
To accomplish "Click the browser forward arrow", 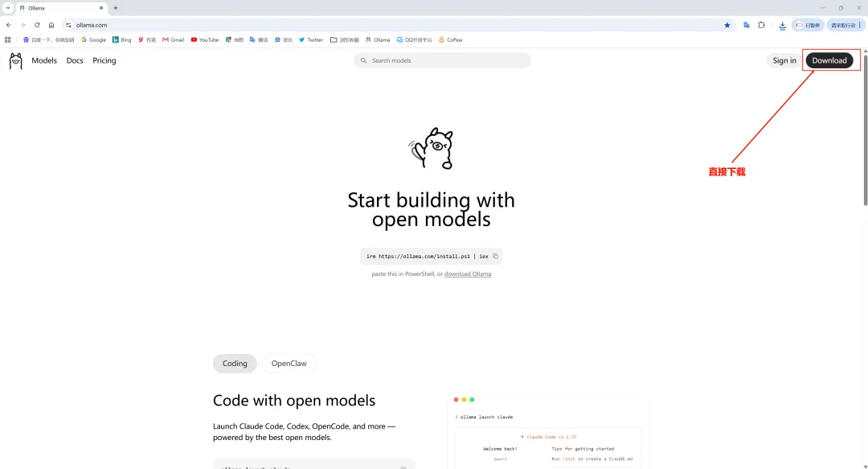I will [23, 25].
